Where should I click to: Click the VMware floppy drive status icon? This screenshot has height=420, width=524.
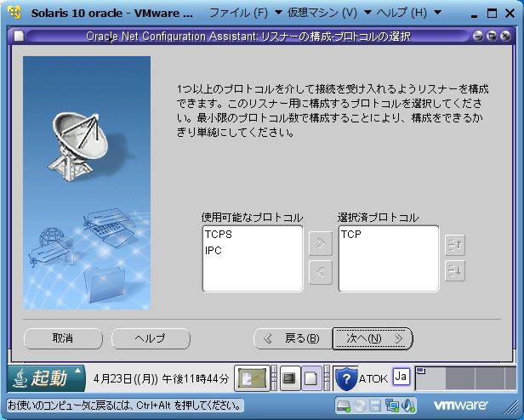pyautogui.click(x=376, y=406)
